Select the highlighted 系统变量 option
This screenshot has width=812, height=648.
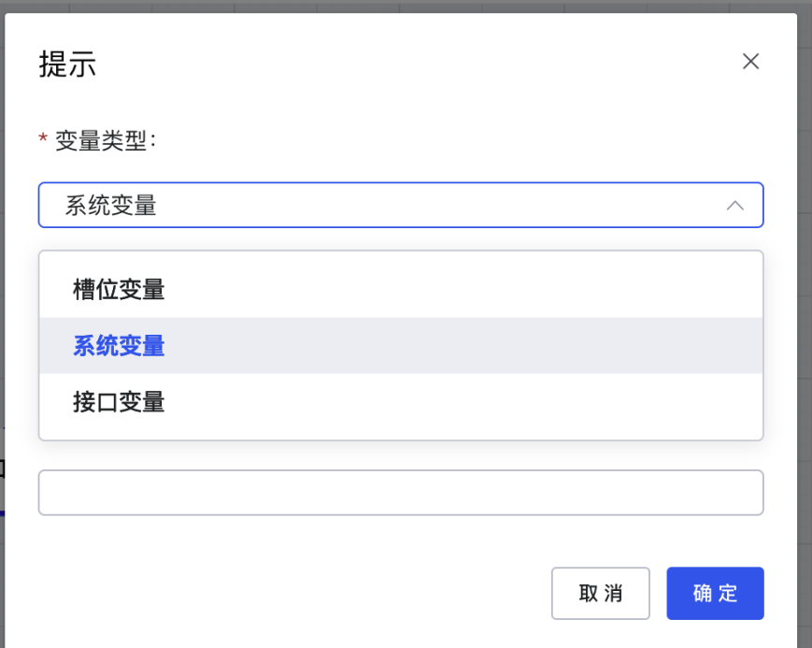click(401, 345)
